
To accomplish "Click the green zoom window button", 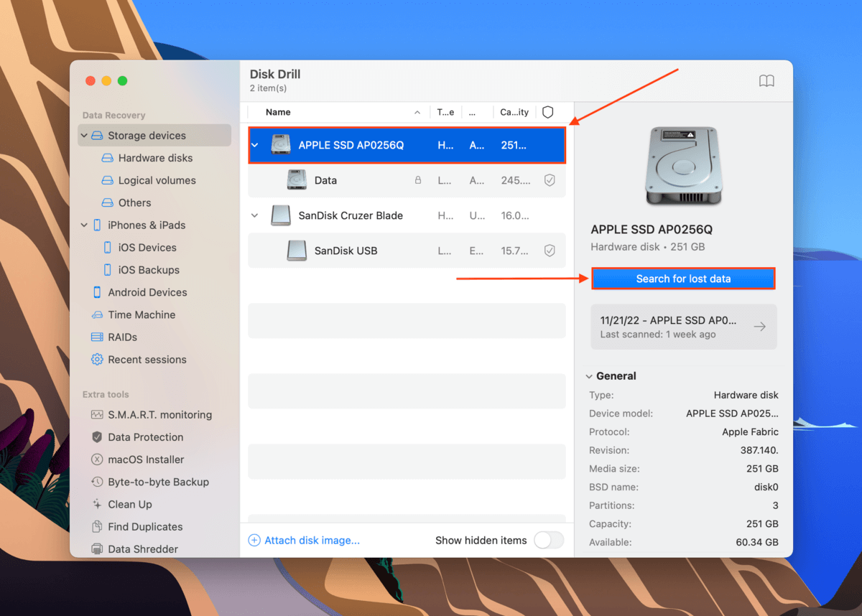I will [122, 81].
